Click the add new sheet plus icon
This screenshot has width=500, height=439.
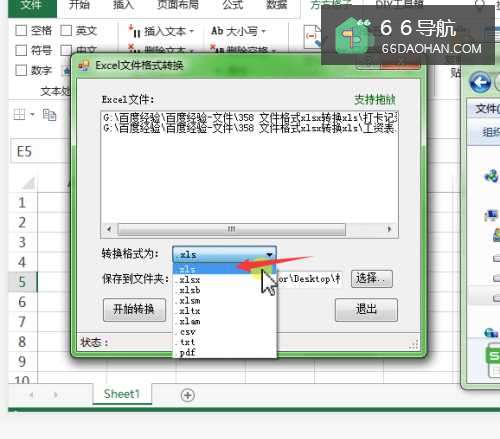coord(187,395)
